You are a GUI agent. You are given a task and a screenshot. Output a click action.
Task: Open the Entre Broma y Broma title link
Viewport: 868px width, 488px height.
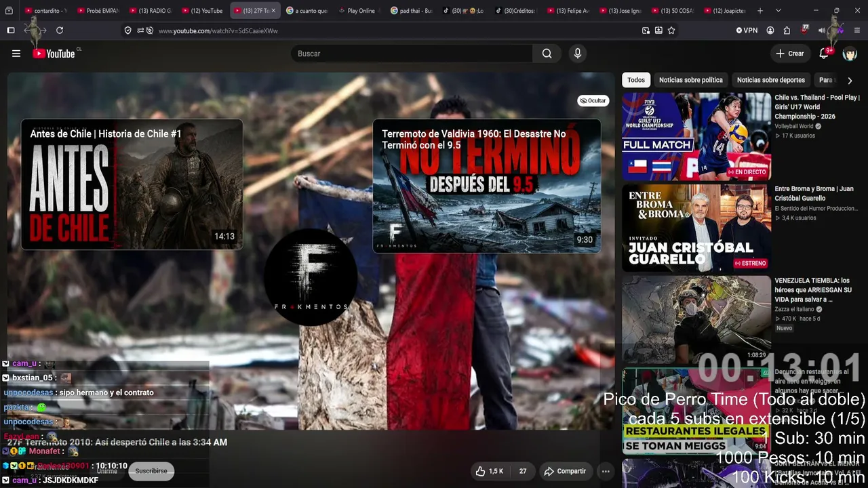pos(814,193)
